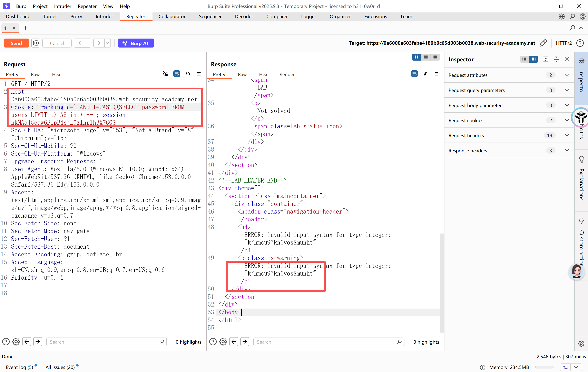Click the response search input field
Viewport: 588px width, 372px height.
click(x=329, y=342)
